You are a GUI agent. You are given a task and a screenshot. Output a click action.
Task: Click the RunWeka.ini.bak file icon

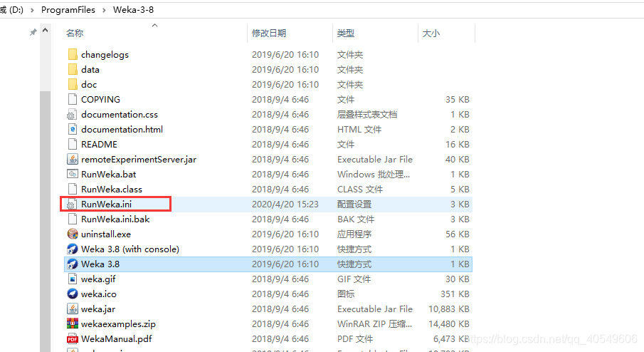[x=73, y=219]
